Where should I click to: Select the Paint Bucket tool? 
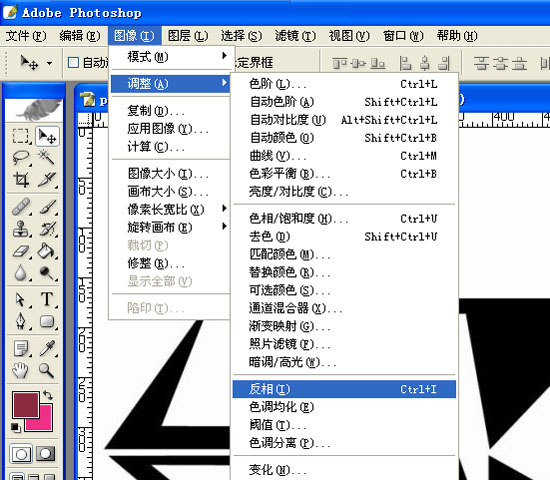pos(47,251)
